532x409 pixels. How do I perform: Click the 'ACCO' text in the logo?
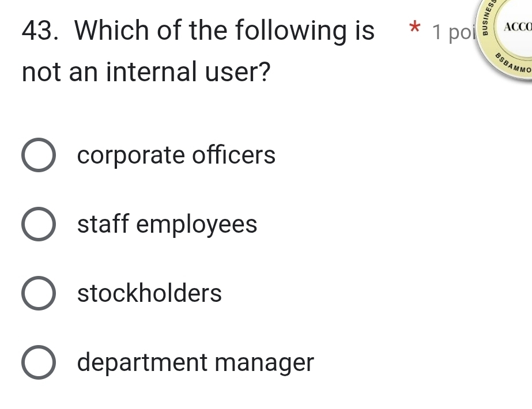point(517,28)
